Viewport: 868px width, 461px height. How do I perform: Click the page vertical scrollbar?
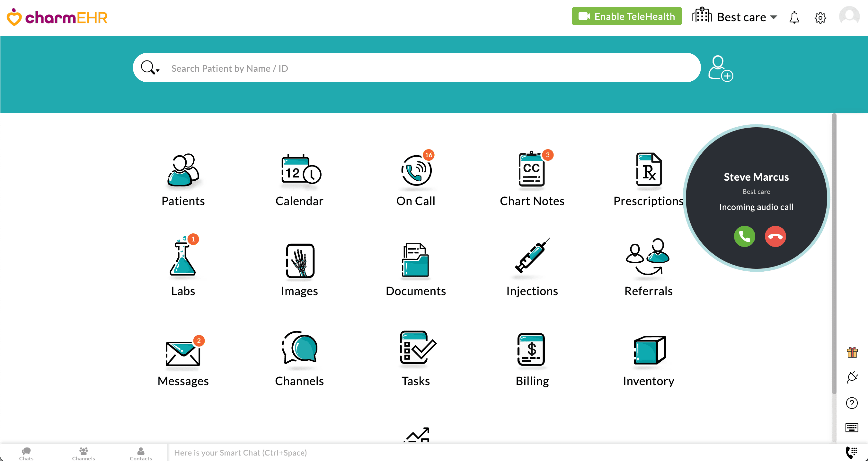tap(834, 253)
